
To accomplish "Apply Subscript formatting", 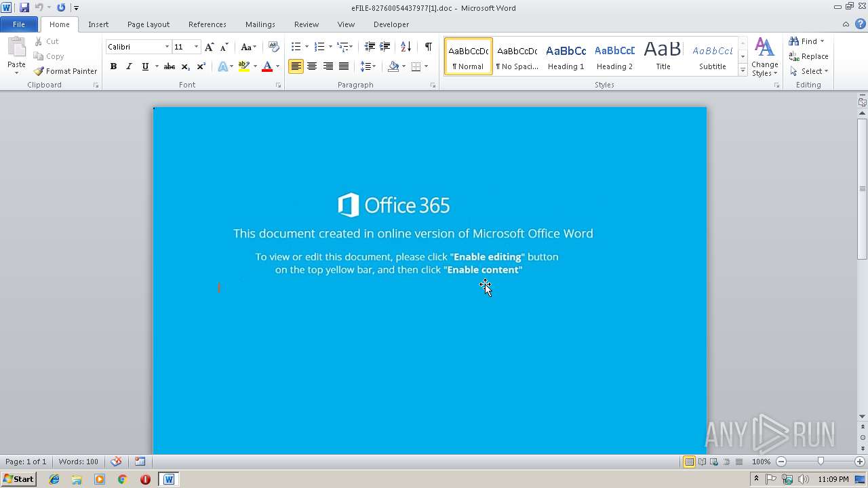I will (x=185, y=66).
